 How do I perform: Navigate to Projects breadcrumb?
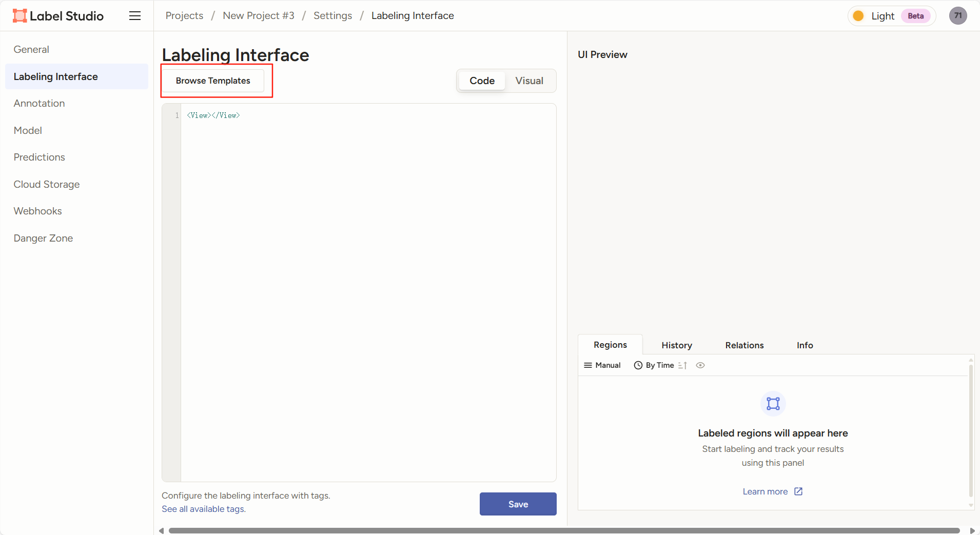click(184, 15)
